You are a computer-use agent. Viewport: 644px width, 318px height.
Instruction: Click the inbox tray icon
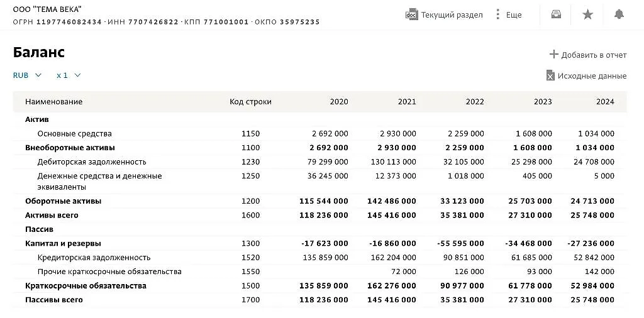(x=556, y=14)
